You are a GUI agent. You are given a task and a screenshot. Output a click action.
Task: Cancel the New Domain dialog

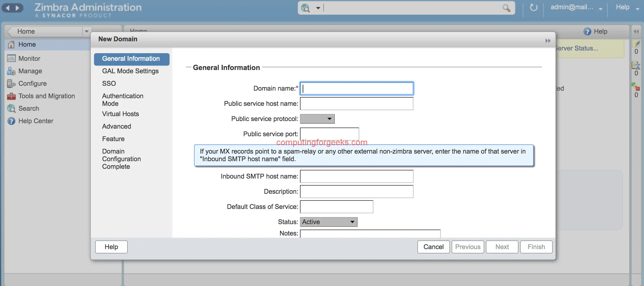(433, 247)
